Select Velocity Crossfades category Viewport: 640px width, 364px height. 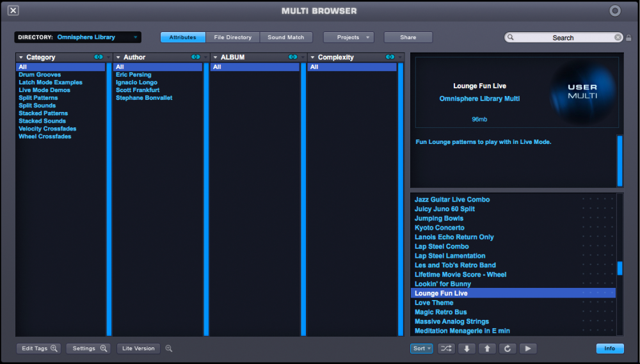[x=47, y=129]
